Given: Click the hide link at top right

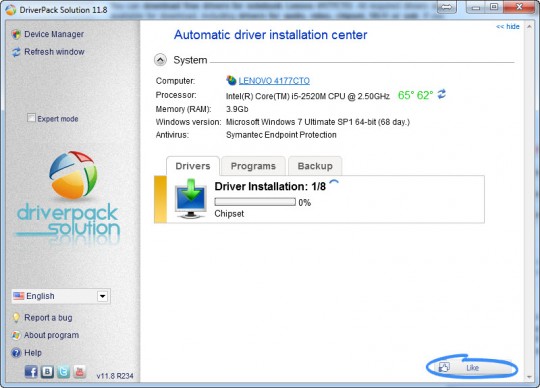Looking at the screenshot, I should coord(508,27).
